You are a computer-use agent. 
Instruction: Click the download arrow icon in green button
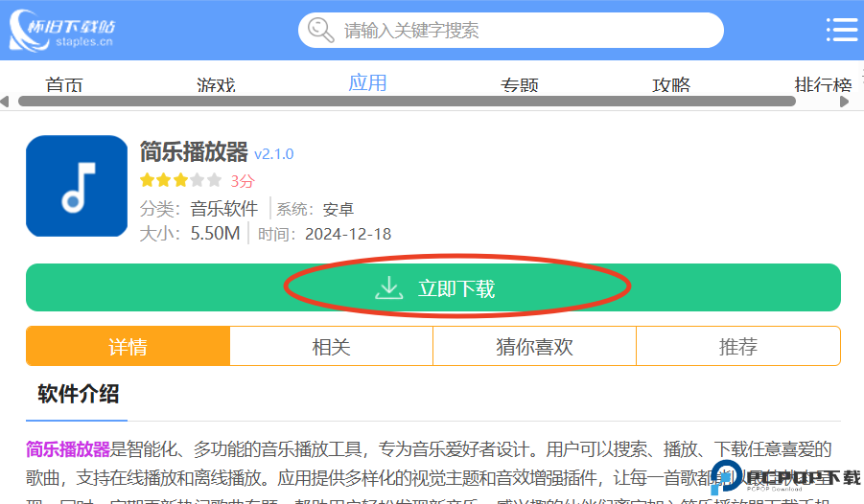(x=389, y=287)
